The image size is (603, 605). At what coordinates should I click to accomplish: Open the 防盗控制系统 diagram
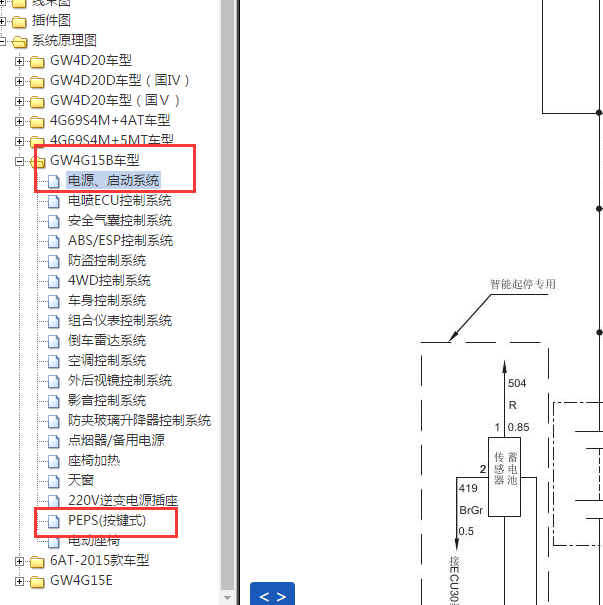click(107, 260)
